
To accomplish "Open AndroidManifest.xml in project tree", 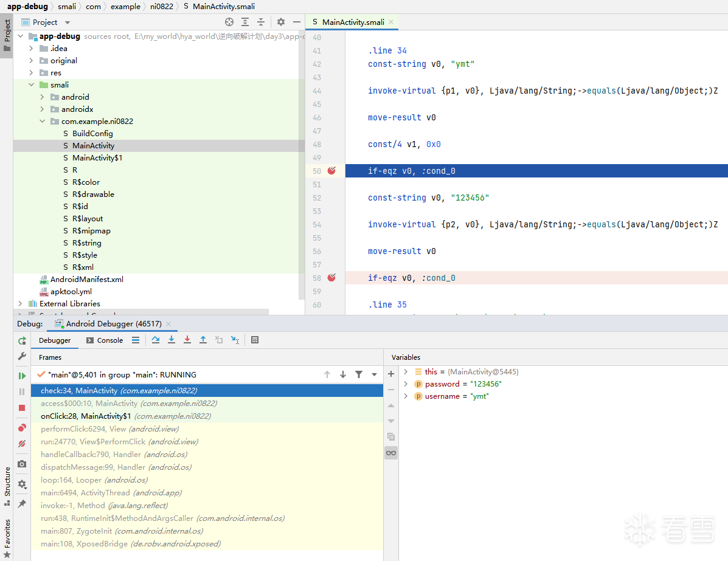I will point(86,279).
